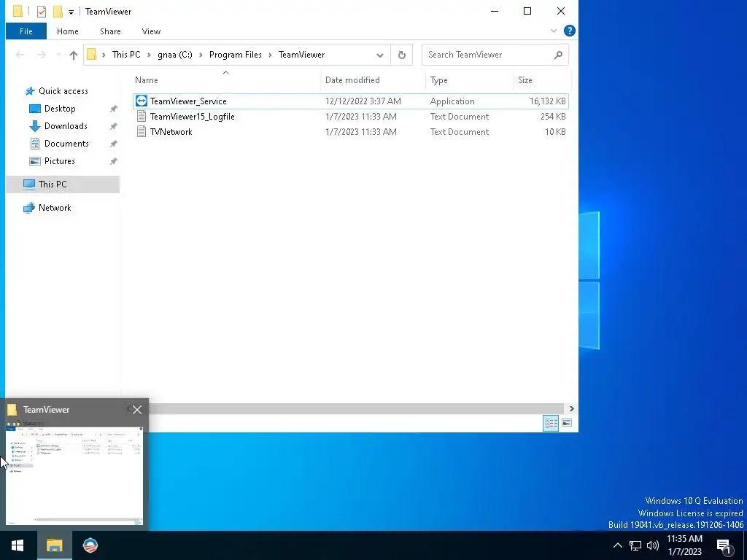Screen dimensions: 747x560
Task: Click the horizontal scrollbar track
Action: pos(357,408)
